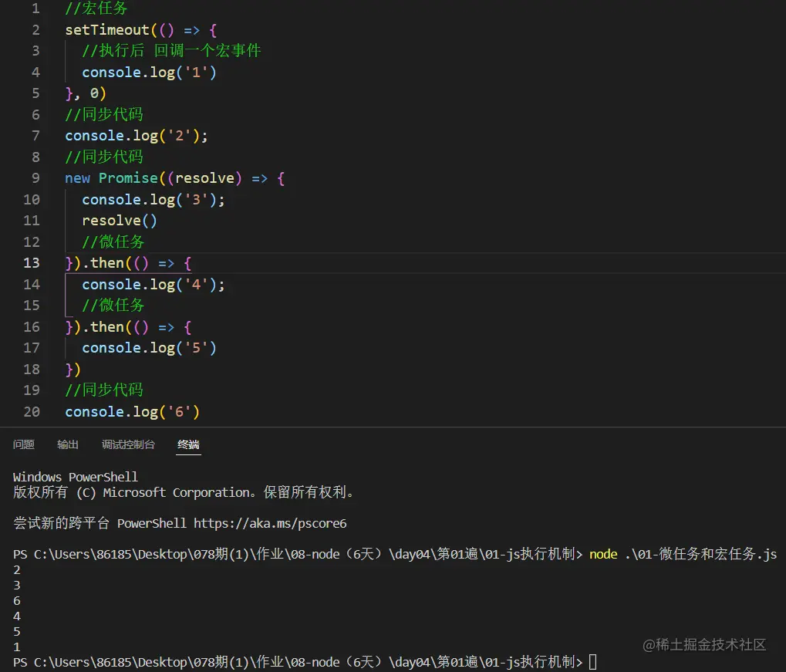The height and width of the screenshot is (672, 786).
Task: Click the https://aka.ms/pscore6 link in terminal
Action: [x=270, y=524]
